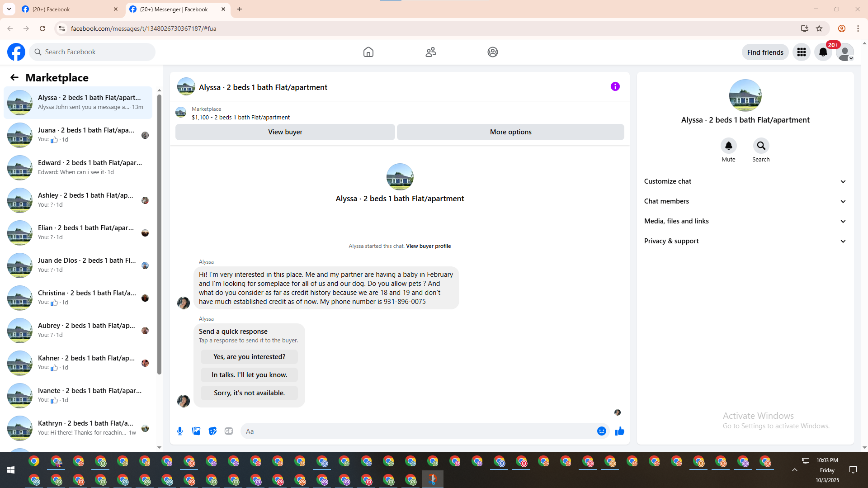The width and height of the screenshot is (868, 488).
Task: Bookmark this page with star icon
Action: click(x=819, y=28)
